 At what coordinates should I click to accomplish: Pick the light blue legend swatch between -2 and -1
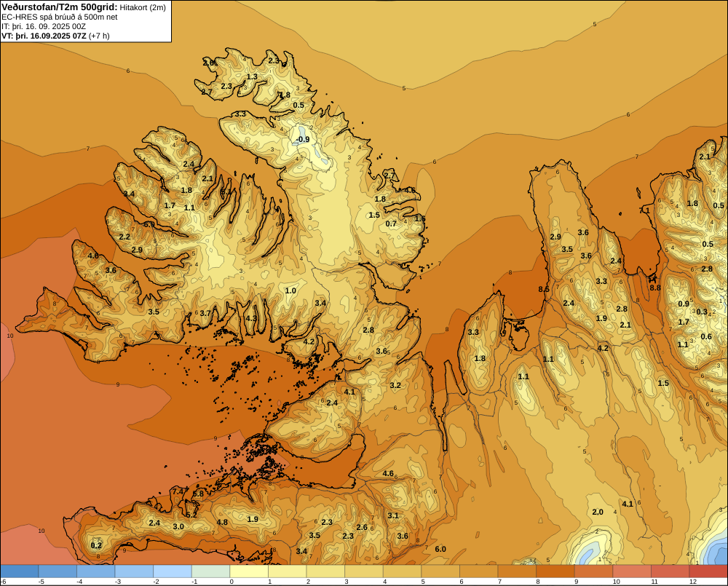[173, 571]
